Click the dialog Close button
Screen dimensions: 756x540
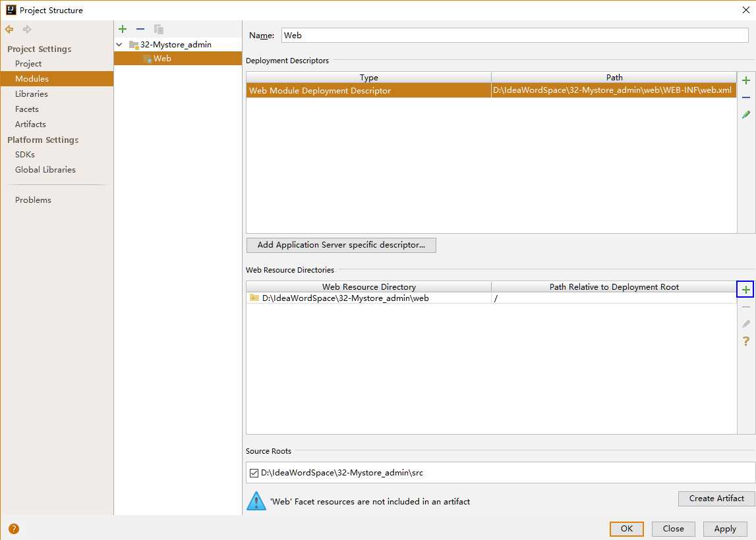click(673, 528)
